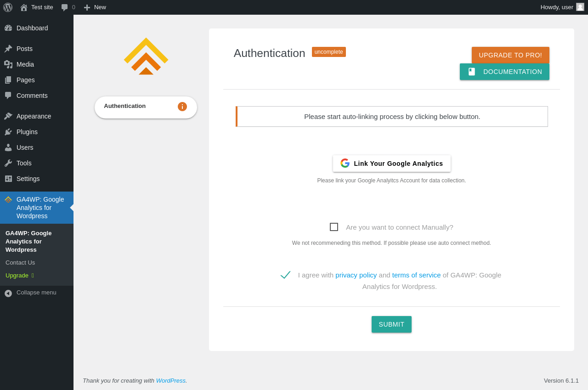Image resolution: width=588 pixels, height=390 pixels.
Task: Click the plus New icon in admin bar
Action: (x=87, y=7)
